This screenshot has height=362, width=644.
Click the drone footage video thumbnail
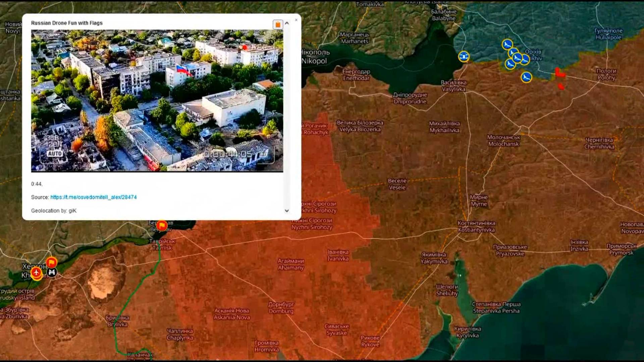tap(156, 100)
